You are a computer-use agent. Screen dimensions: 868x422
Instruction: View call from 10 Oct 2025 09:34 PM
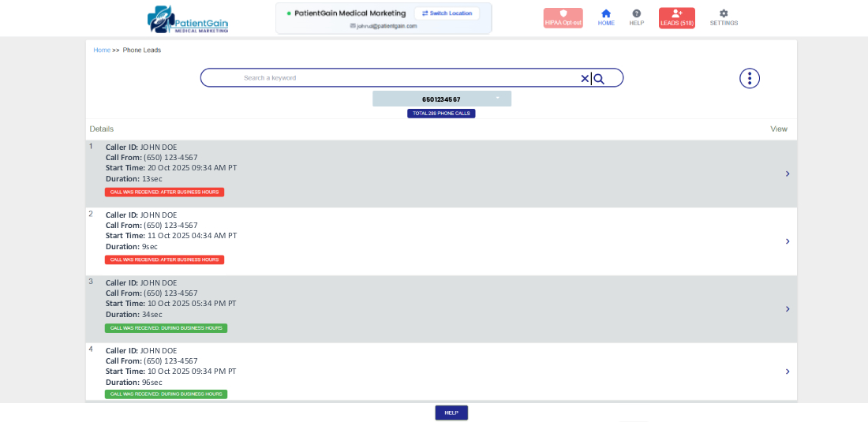click(x=788, y=372)
